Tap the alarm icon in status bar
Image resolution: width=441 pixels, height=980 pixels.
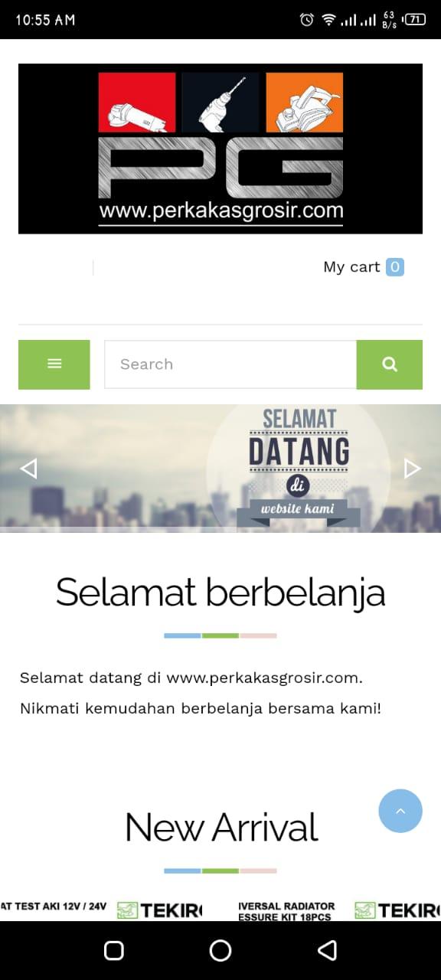[306, 20]
